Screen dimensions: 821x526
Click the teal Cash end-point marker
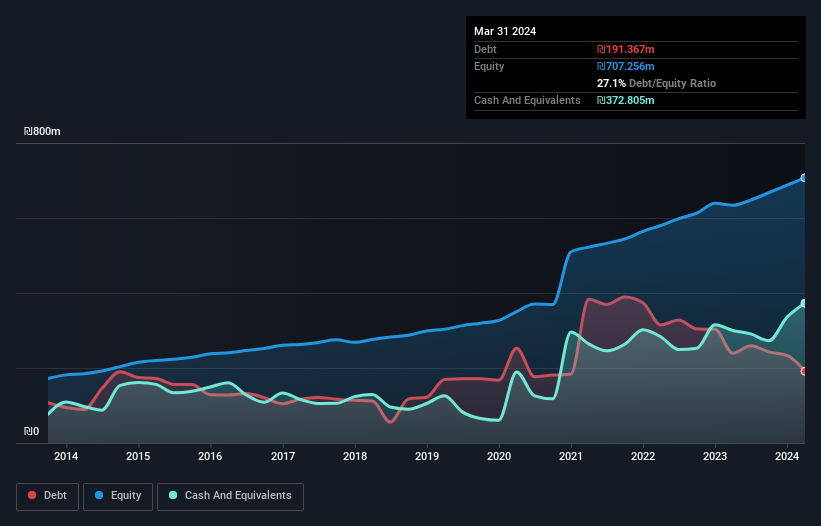(x=804, y=304)
